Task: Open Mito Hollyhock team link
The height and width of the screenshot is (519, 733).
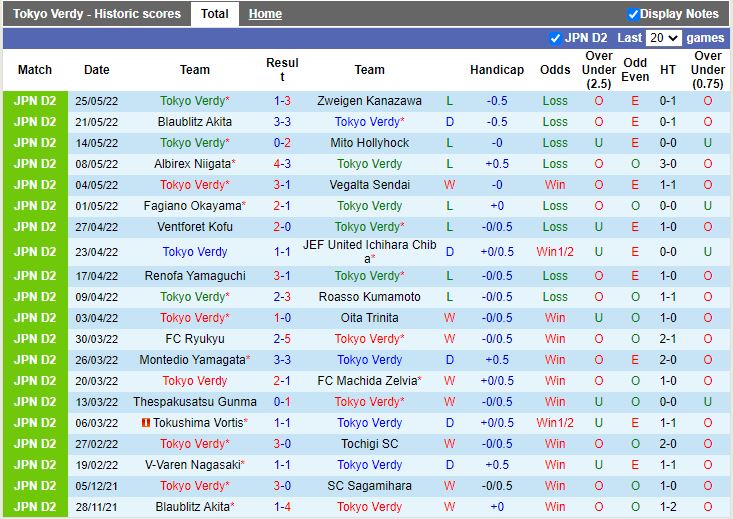Action: (x=369, y=143)
